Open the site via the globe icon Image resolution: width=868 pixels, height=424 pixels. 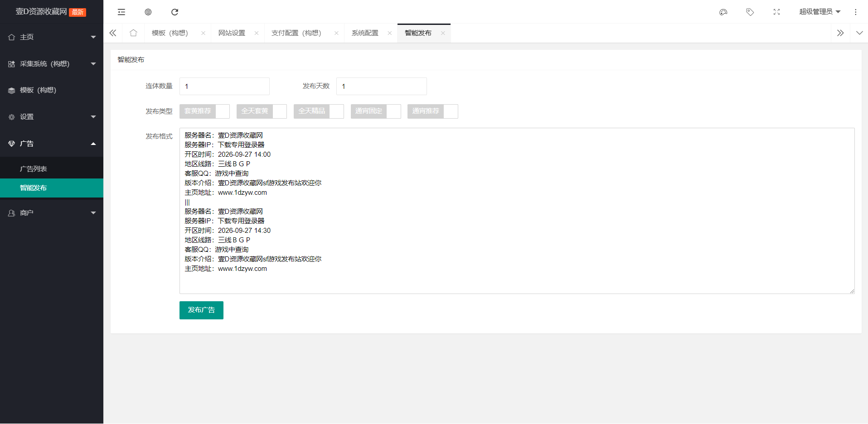tap(148, 12)
